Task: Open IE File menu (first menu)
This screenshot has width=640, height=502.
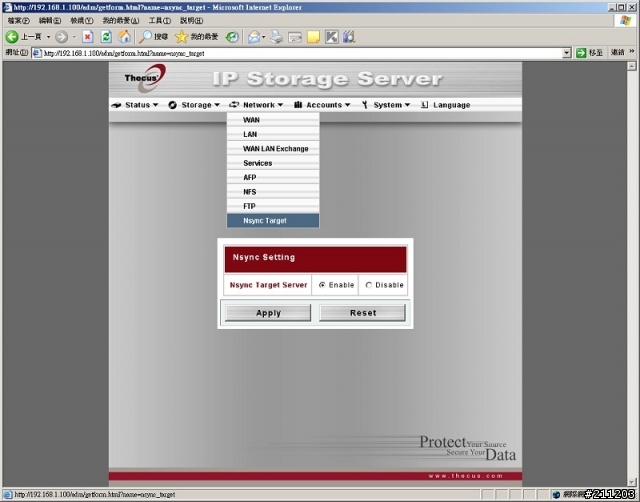Action: pyautogui.click(x=18, y=20)
